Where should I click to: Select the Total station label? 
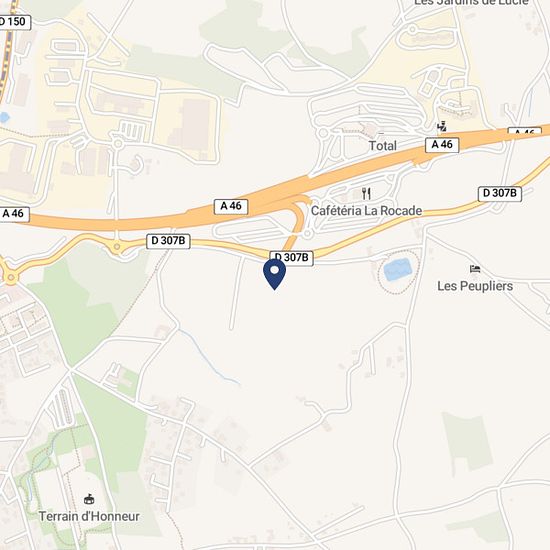[x=382, y=146]
